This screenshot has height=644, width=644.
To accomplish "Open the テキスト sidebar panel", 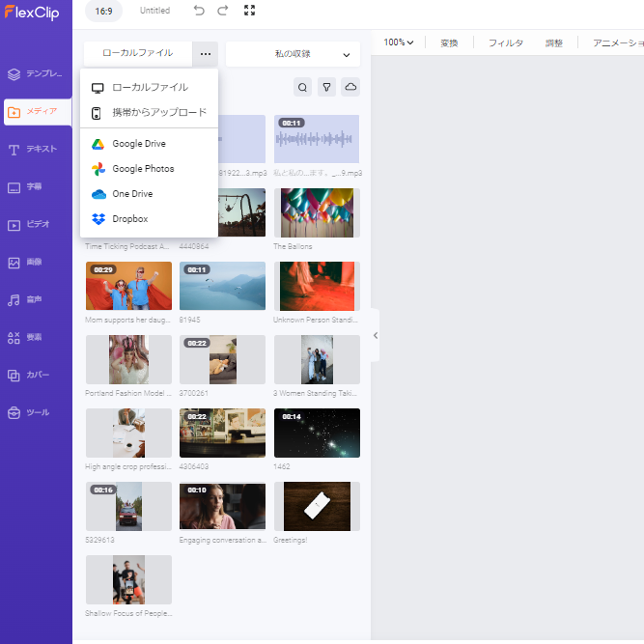I will [x=36, y=150].
